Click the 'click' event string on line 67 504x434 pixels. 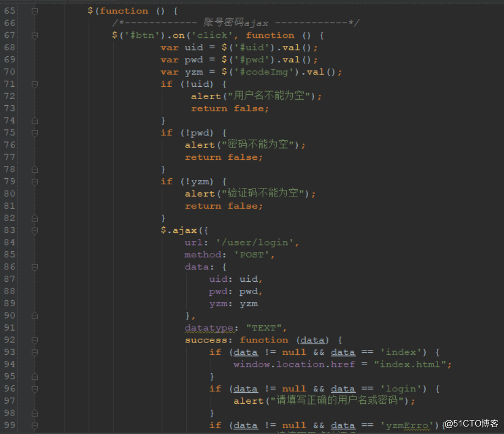pos(212,35)
